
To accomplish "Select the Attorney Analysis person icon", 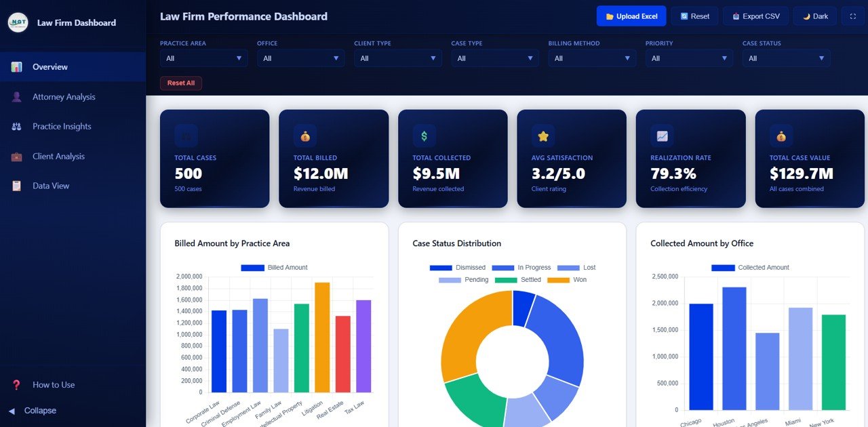I will pyautogui.click(x=15, y=96).
